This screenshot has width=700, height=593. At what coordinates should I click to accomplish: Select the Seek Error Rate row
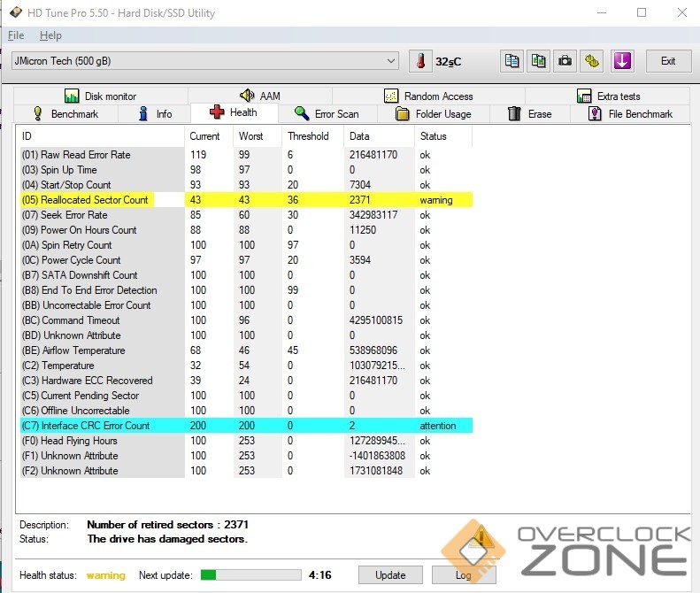click(x=246, y=215)
